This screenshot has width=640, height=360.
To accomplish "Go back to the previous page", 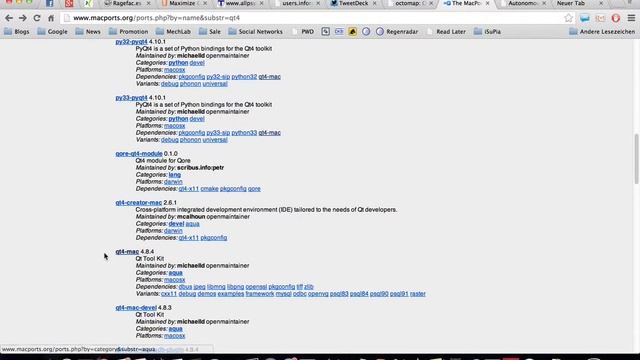I will [x=9, y=18].
